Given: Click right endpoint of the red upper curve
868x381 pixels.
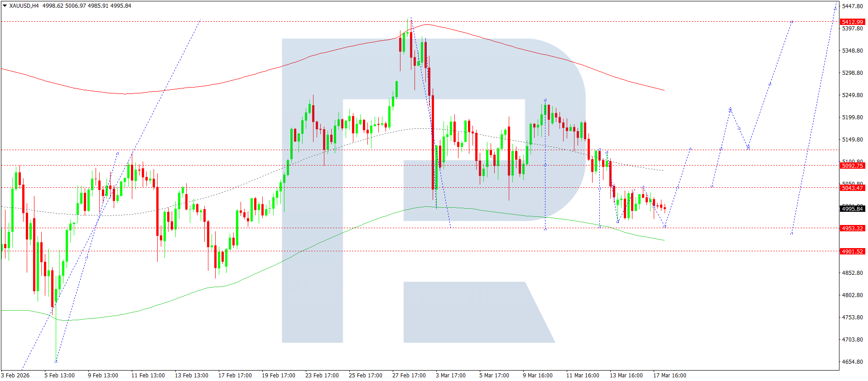Looking at the screenshot, I should tap(664, 90).
